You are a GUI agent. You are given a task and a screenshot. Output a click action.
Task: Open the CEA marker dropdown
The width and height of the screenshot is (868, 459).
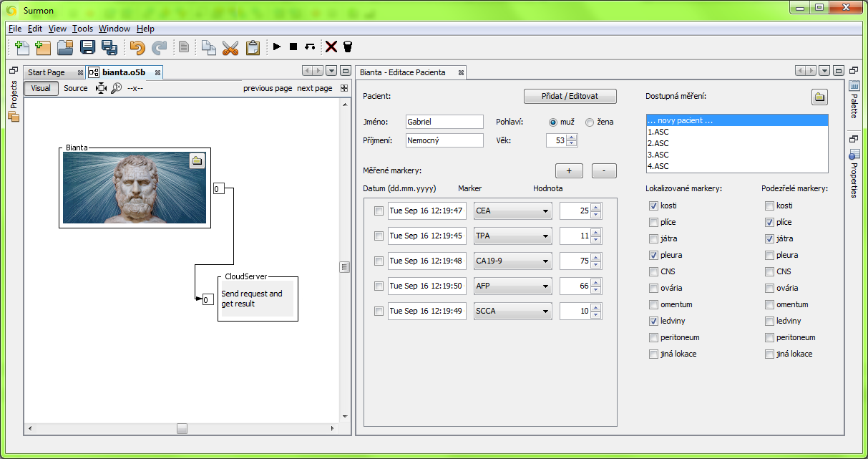pos(513,211)
